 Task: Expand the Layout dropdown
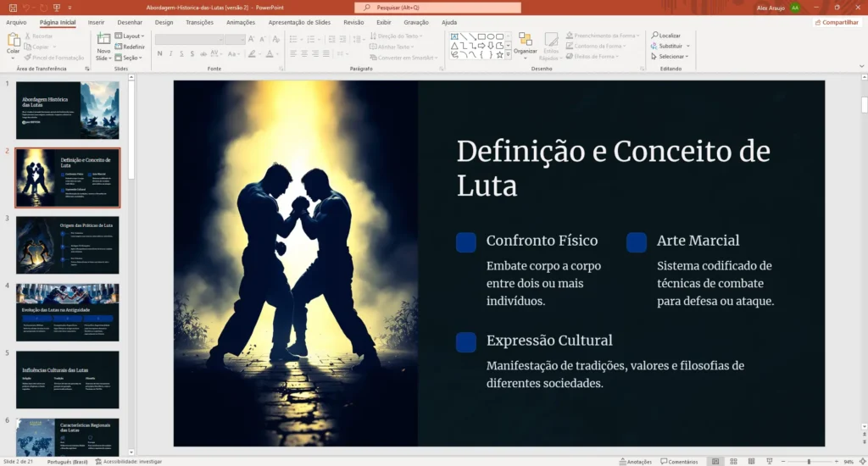click(133, 36)
